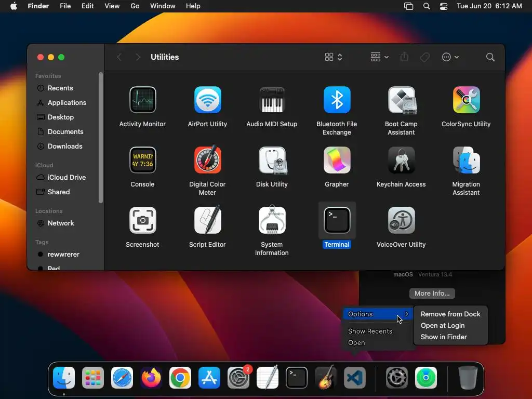Go back in Finder window
This screenshot has width=532, height=399.
[119, 57]
